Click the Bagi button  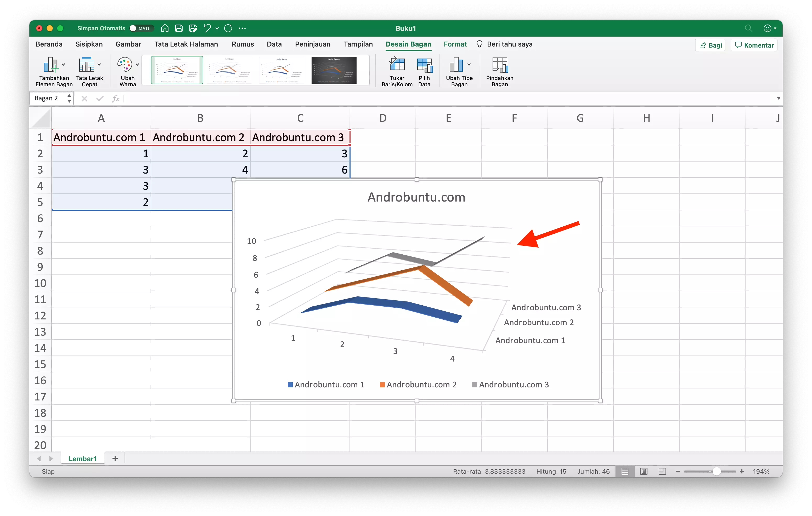tap(710, 45)
